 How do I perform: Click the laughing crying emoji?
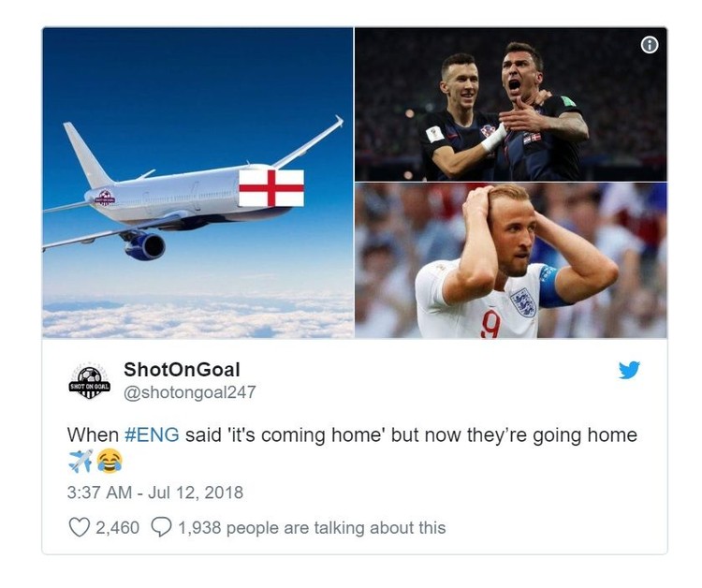[110, 461]
